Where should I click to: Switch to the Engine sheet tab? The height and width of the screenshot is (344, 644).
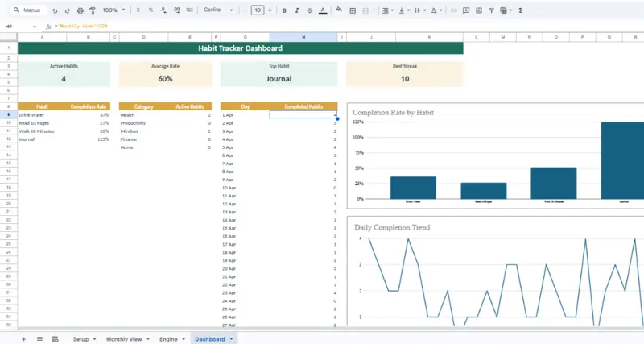(x=168, y=339)
